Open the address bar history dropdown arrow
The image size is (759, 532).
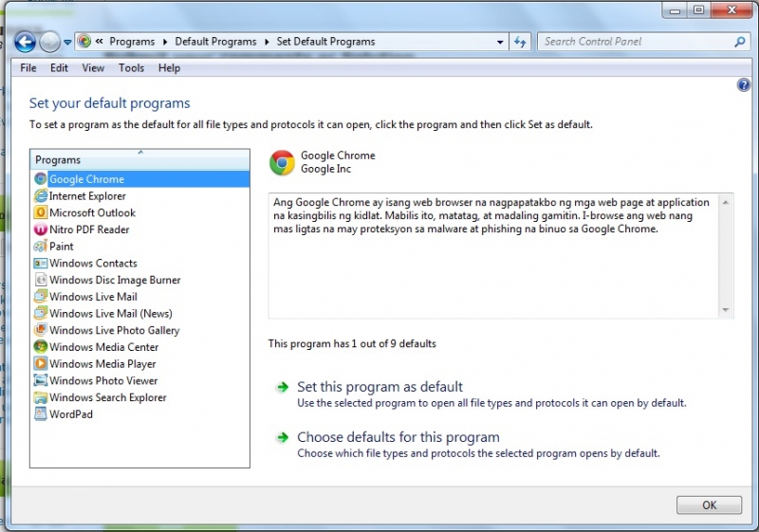[501, 42]
